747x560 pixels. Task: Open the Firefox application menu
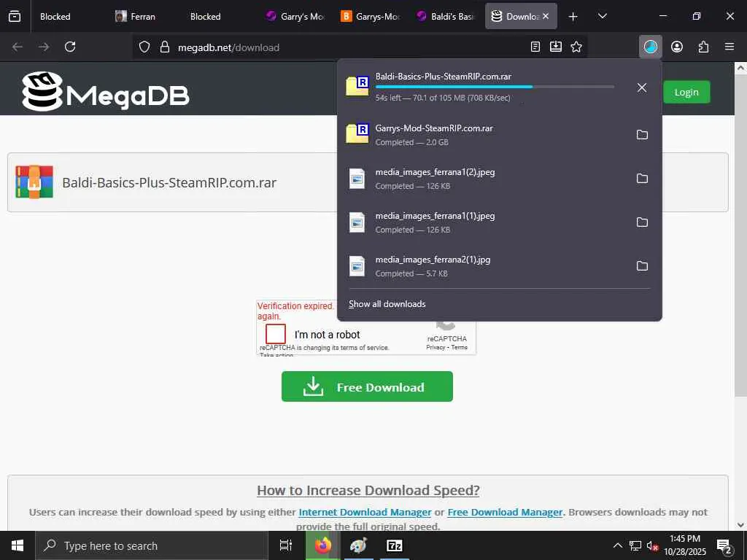click(x=729, y=47)
